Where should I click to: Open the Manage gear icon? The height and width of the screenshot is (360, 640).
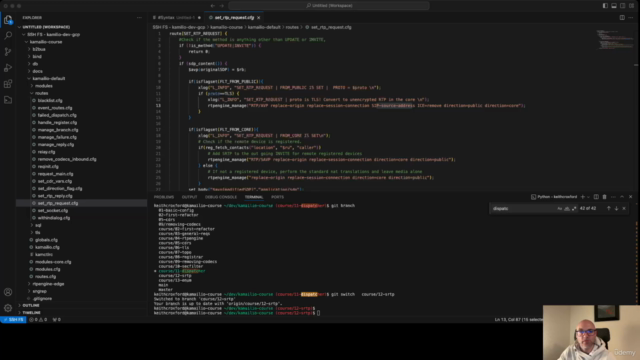(8, 308)
